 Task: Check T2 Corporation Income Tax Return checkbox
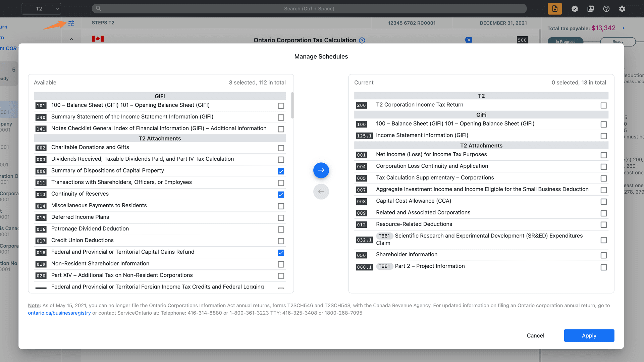[604, 105]
